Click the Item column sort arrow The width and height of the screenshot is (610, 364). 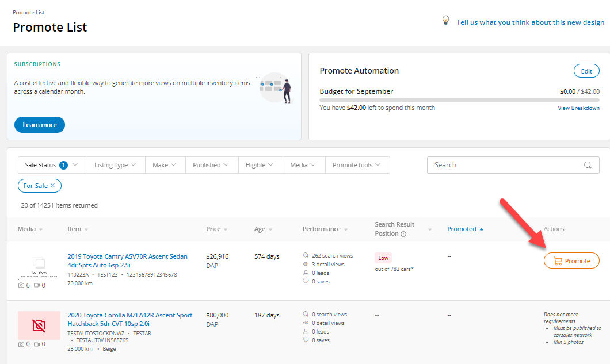pos(86,229)
